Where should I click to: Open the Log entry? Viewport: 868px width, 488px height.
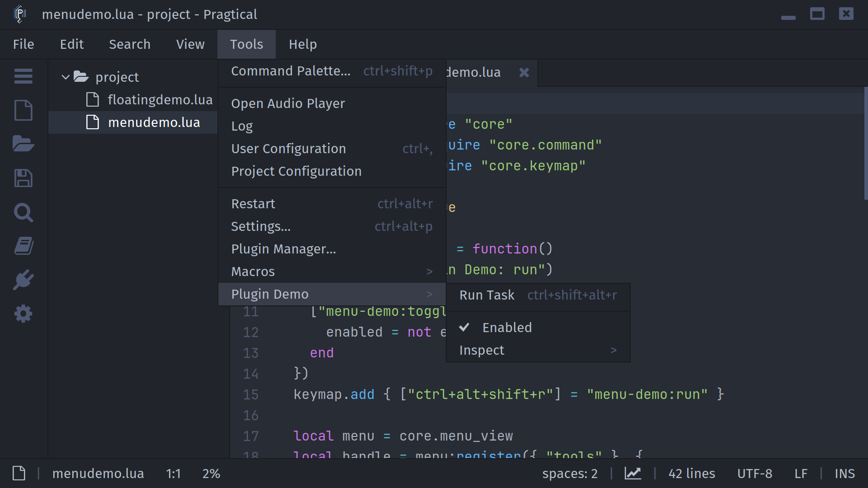tap(332, 126)
